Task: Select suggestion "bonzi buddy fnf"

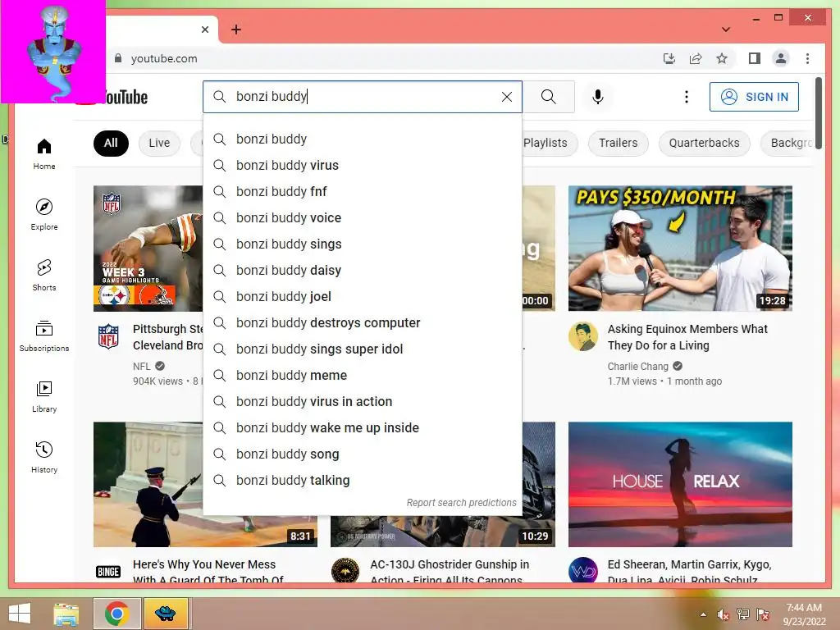Action: 363,192
